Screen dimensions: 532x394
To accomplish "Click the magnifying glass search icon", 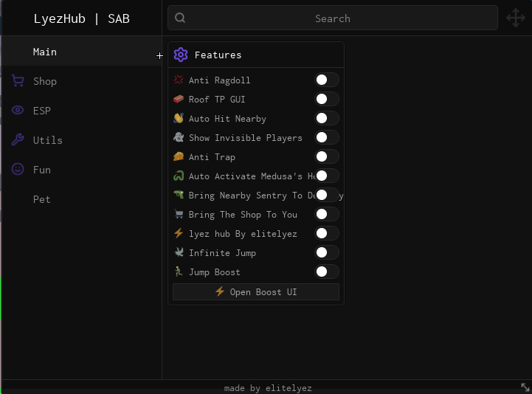I will (181, 18).
